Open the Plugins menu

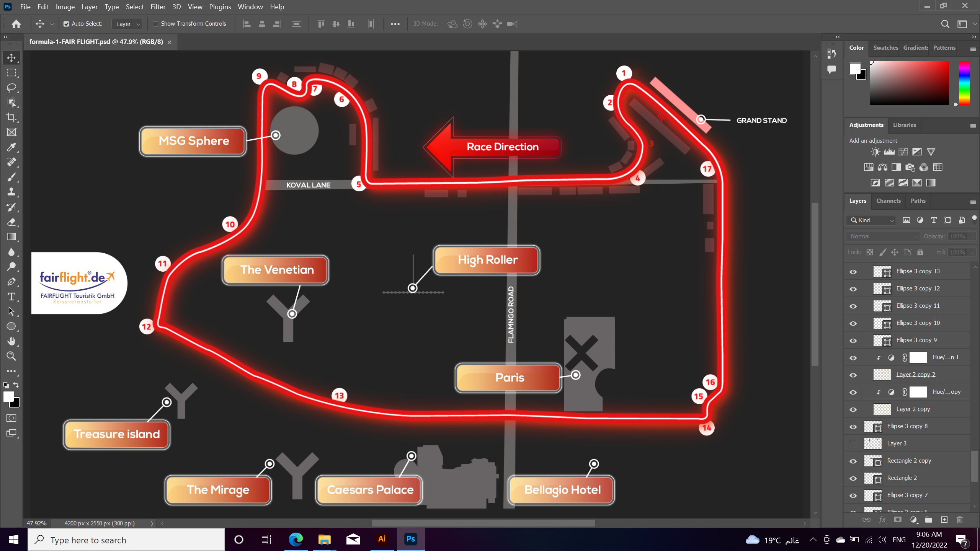point(220,7)
